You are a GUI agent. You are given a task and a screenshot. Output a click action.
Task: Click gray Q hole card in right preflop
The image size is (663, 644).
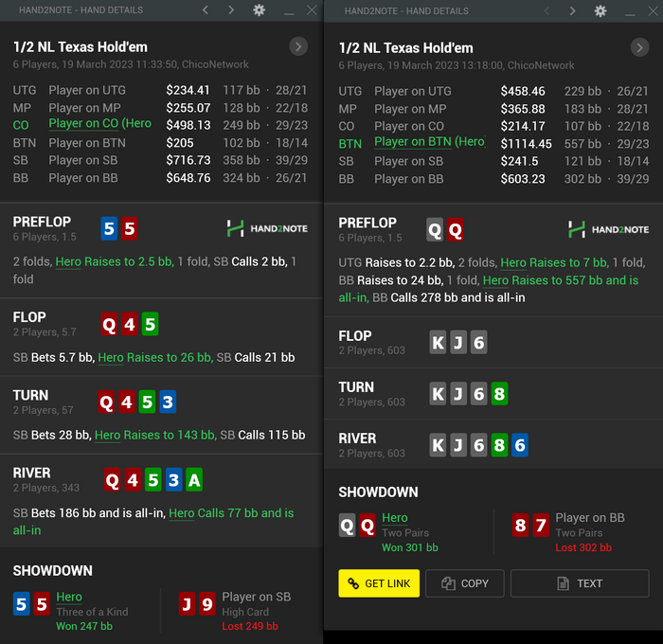pyautogui.click(x=435, y=229)
